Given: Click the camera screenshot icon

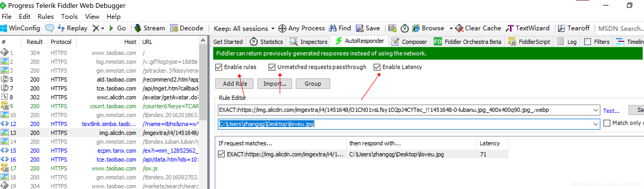Looking at the screenshot, I should coord(392,28).
